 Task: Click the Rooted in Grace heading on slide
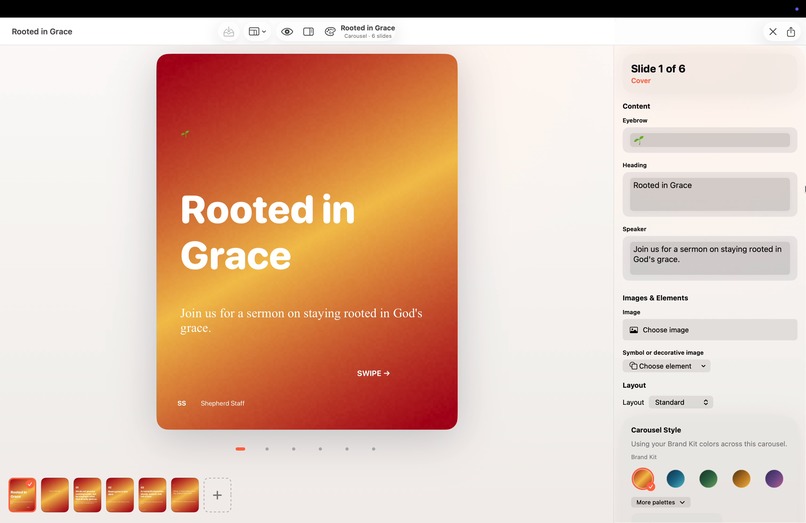click(268, 232)
